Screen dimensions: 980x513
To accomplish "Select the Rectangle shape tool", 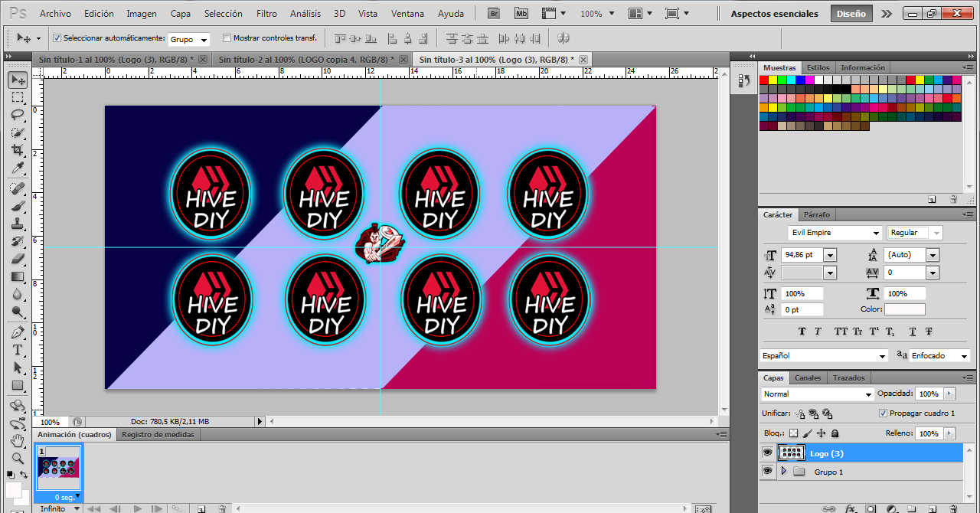I will [18, 385].
